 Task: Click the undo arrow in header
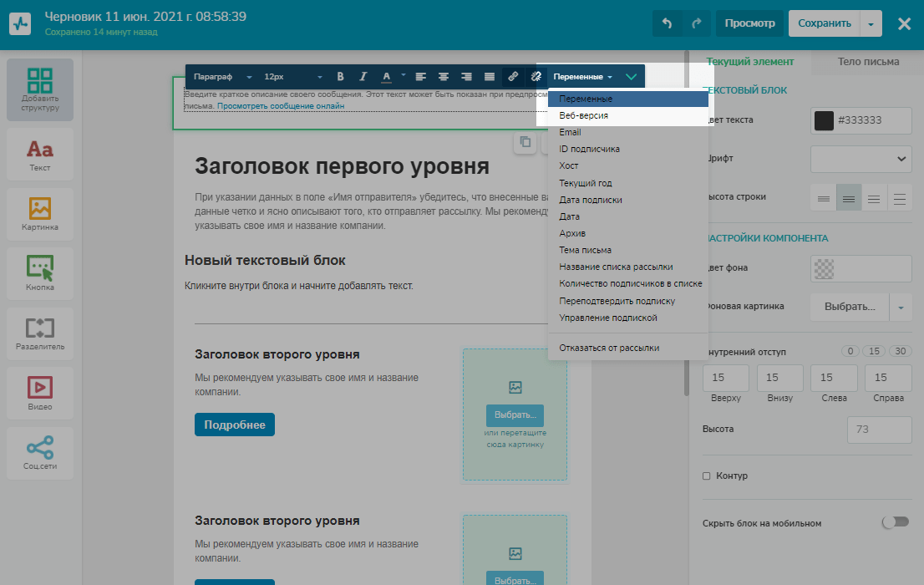[x=667, y=23]
